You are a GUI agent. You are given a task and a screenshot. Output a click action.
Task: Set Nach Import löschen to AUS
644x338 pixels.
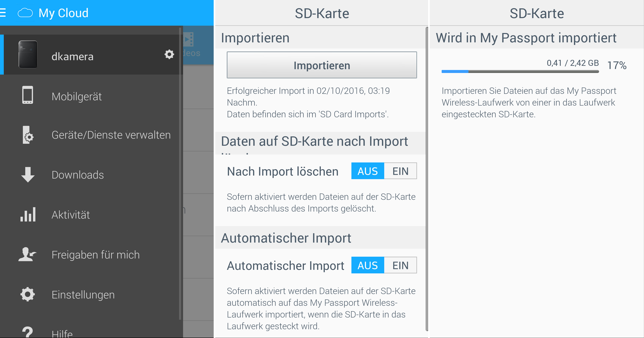click(x=368, y=171)
